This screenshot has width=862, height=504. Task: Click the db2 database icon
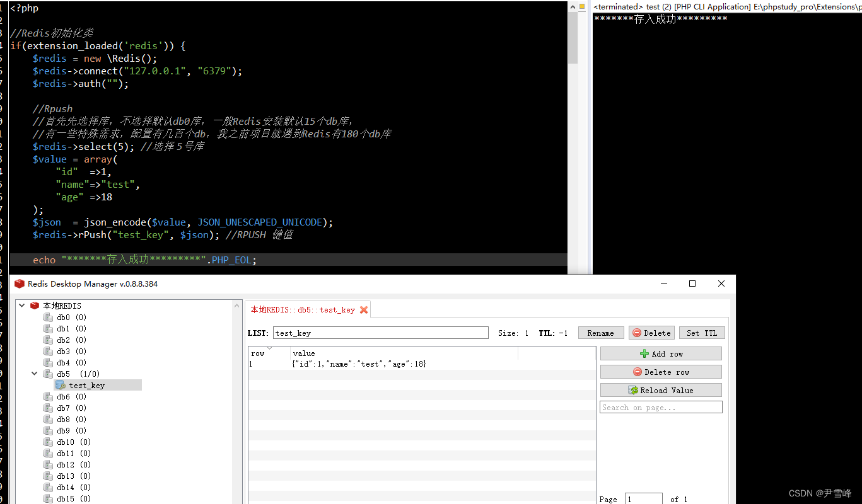coord(48,340)
